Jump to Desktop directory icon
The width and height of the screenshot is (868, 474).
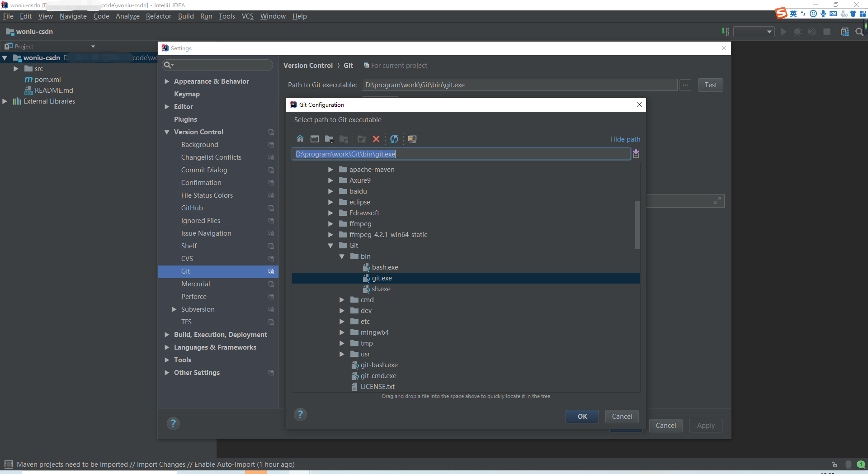tap(315, 139)
